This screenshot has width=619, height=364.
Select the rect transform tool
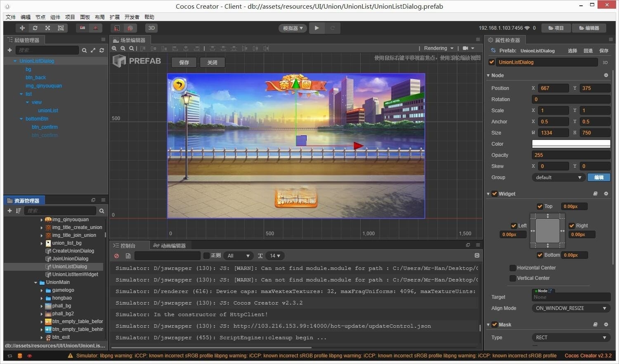click(x=61, y=28)
